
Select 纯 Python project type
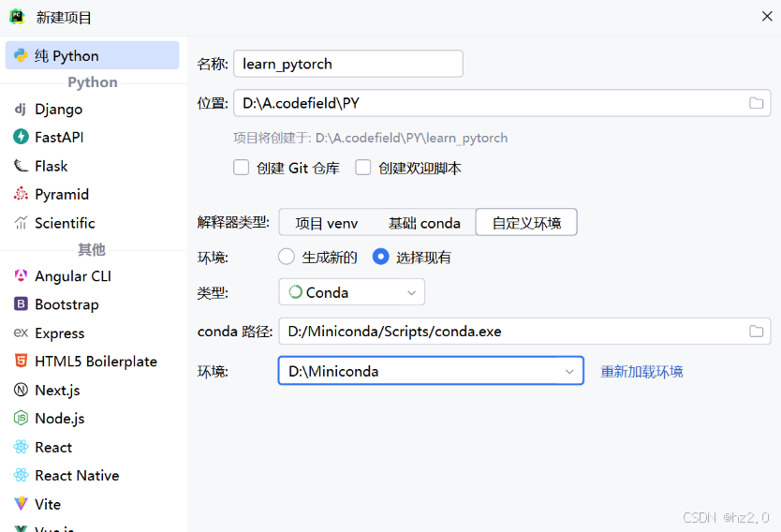92,55
